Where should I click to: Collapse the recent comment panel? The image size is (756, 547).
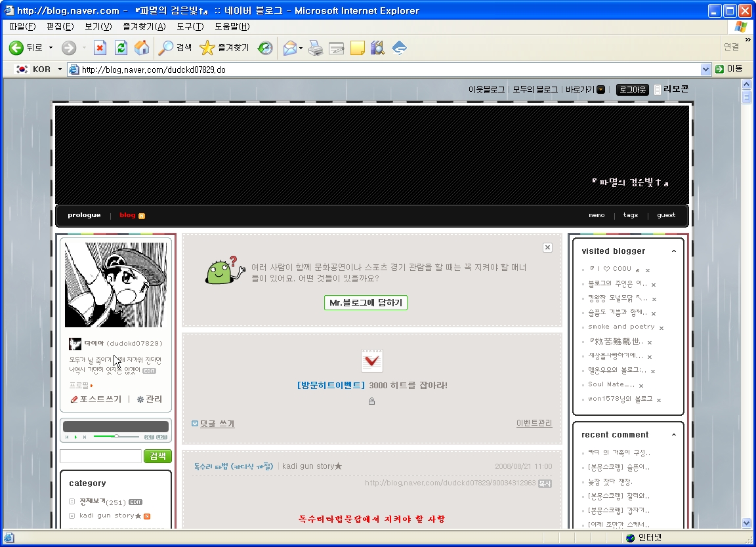[x=673, y=435]
